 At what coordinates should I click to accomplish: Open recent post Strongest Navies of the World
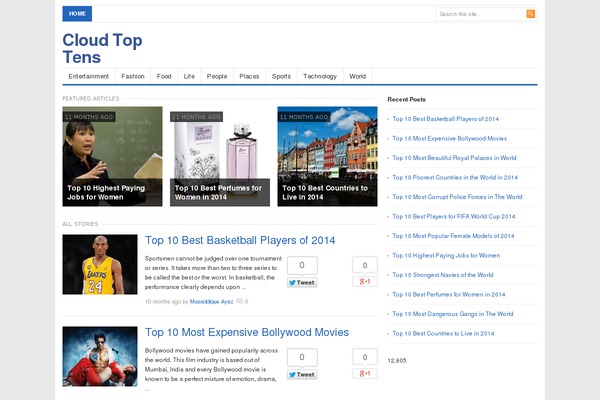443,275
